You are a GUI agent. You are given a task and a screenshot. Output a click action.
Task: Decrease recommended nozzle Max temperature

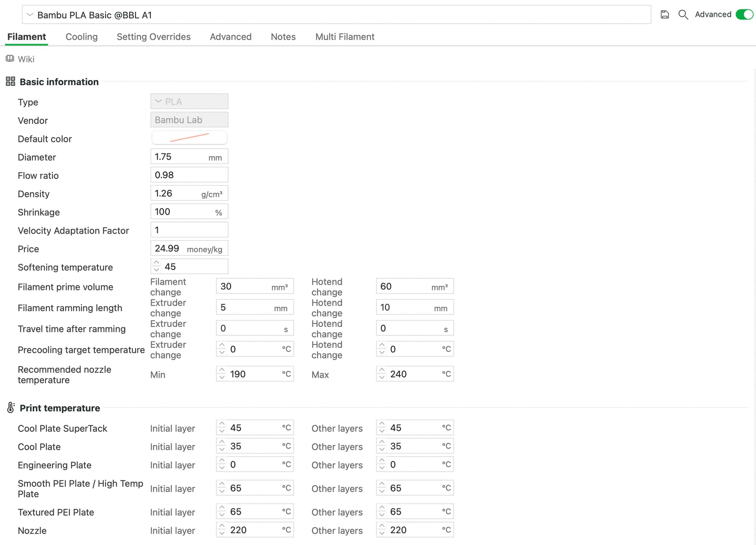tap(382, 377)
